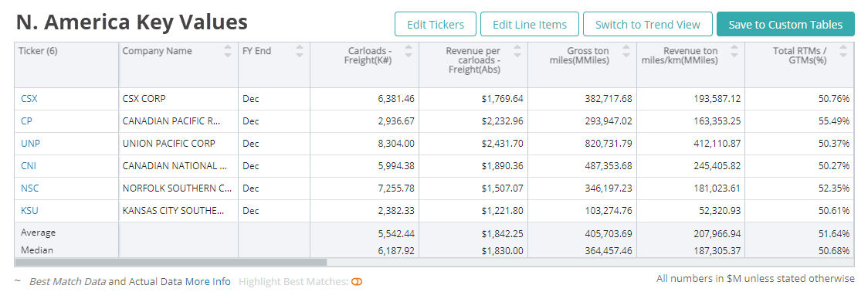Open the CSX ticker link
The width and height of the screenshot is (868, 292).
point(29,99)
